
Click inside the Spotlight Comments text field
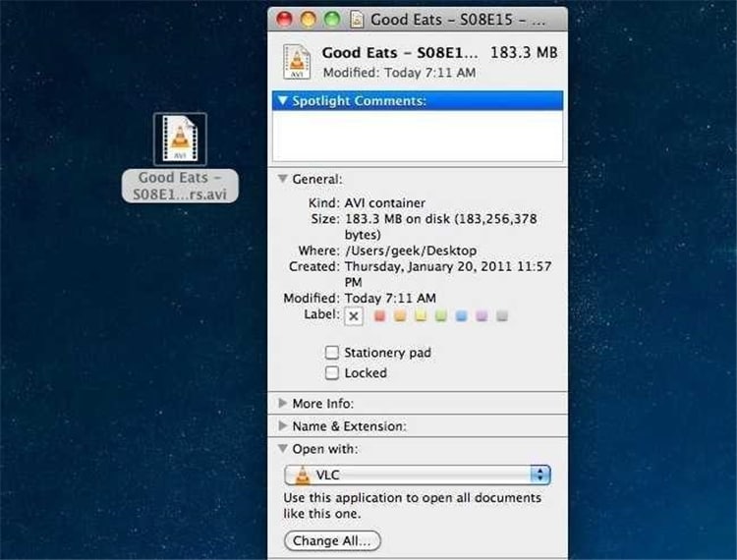tap(418, 137)
